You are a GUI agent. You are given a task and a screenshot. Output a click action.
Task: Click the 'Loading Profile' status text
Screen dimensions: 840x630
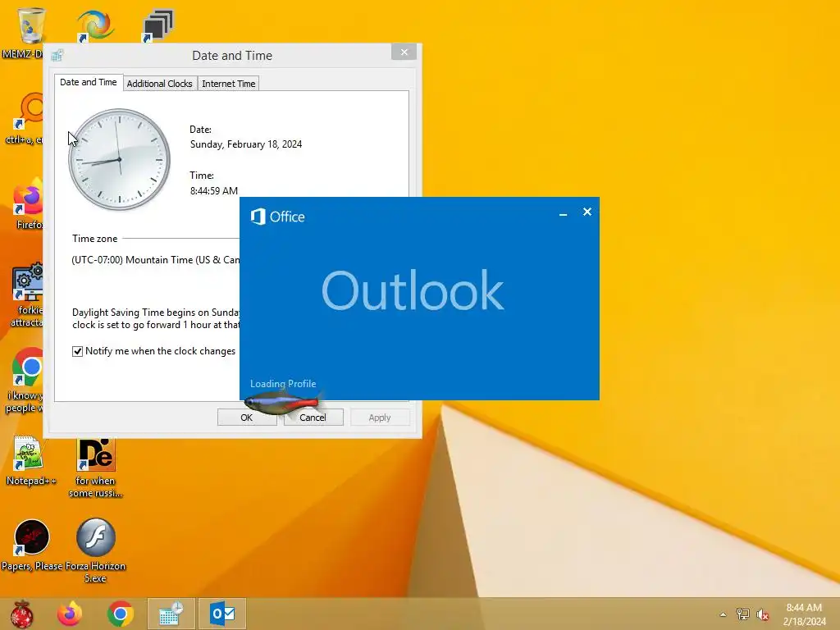pos(283,384)
